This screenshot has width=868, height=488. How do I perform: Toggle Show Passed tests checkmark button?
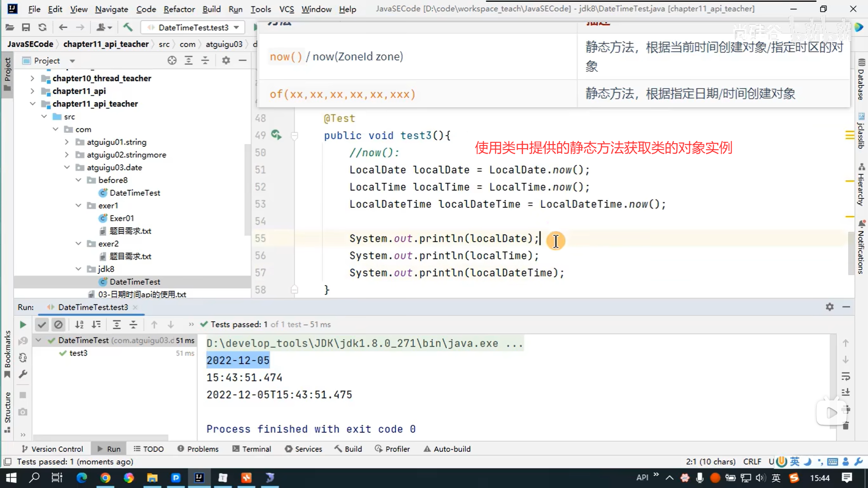pos(42,324)
